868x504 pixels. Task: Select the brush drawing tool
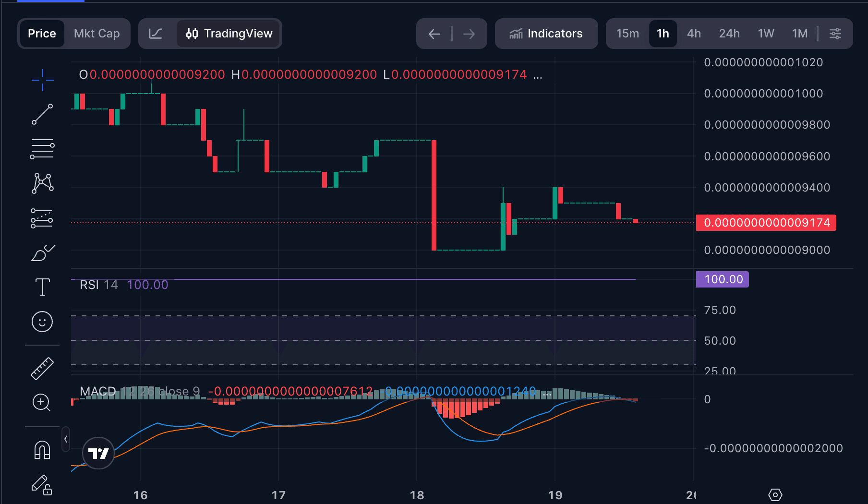click(x=42, y=252)
